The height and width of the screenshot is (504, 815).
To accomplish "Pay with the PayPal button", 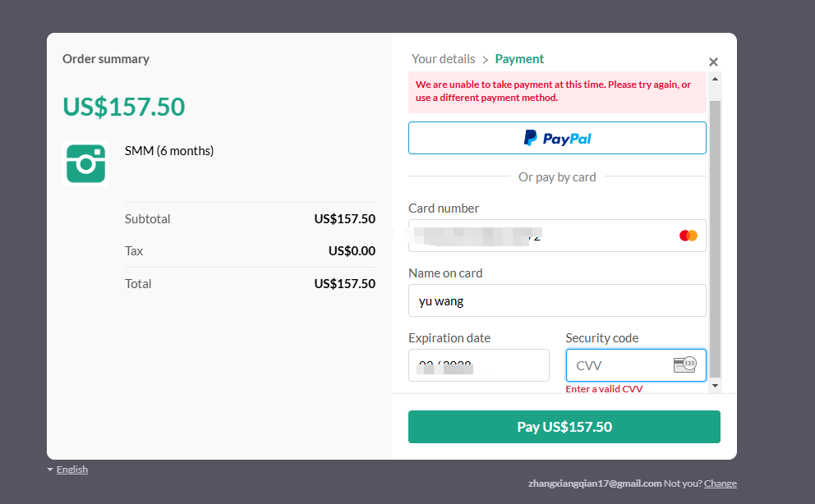I will [557, 138].
